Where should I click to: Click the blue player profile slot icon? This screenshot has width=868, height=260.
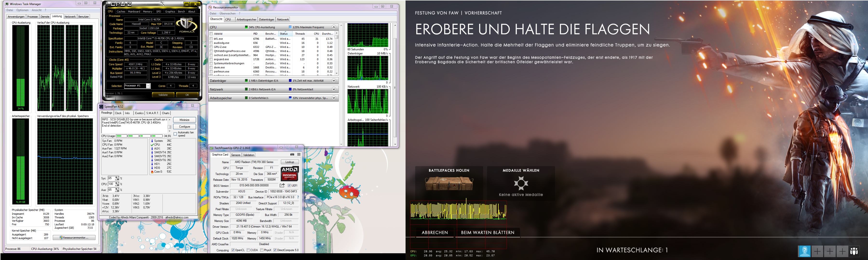pyautogui.click(x=804, y=251)
